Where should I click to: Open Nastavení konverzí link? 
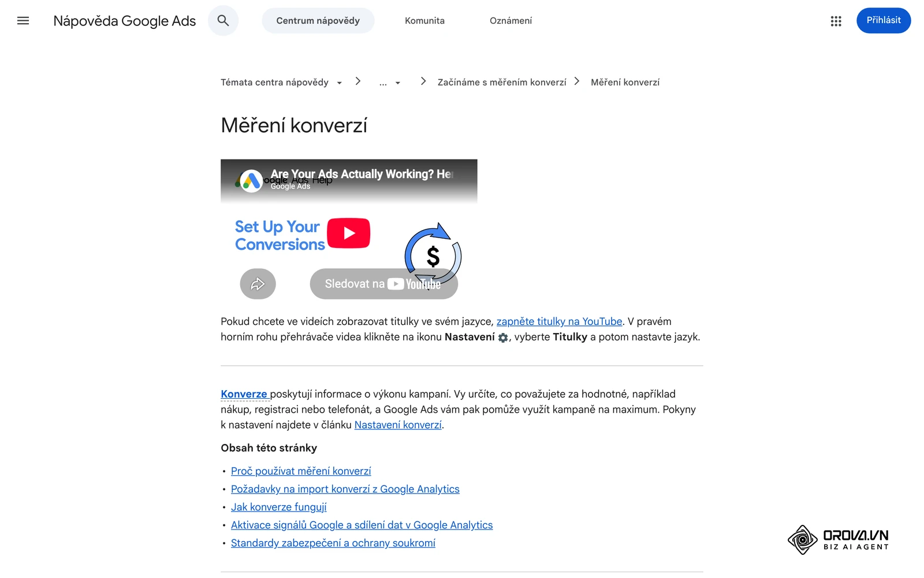point(398,425)
